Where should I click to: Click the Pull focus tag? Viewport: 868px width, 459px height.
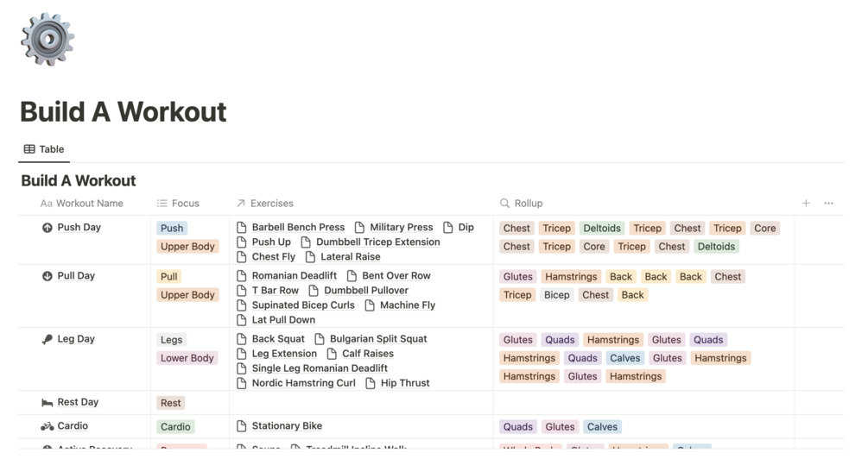click(x=168, y=276)
